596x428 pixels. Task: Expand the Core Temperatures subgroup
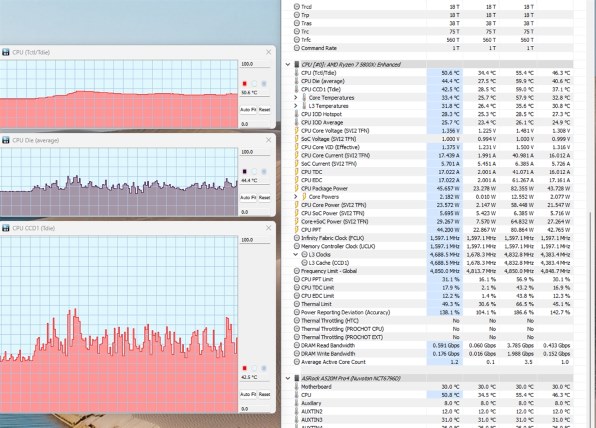click(x=296, y=98)
